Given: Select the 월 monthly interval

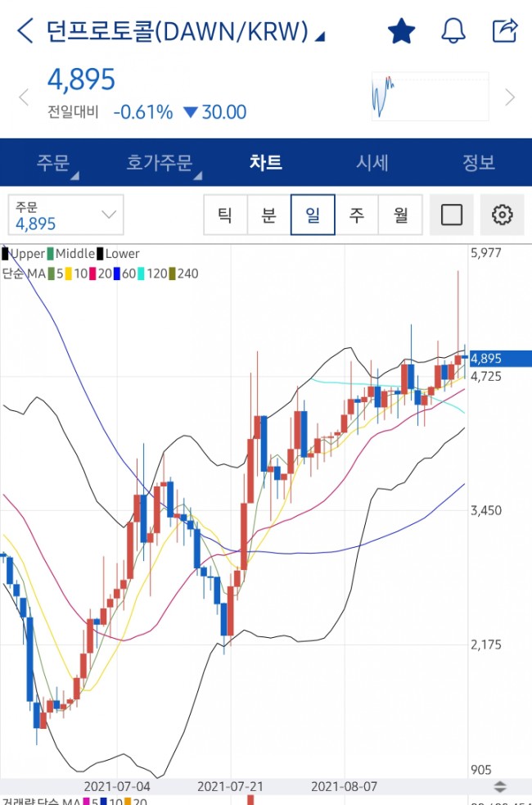Looking at the screenshot, I should coord(401,215).
